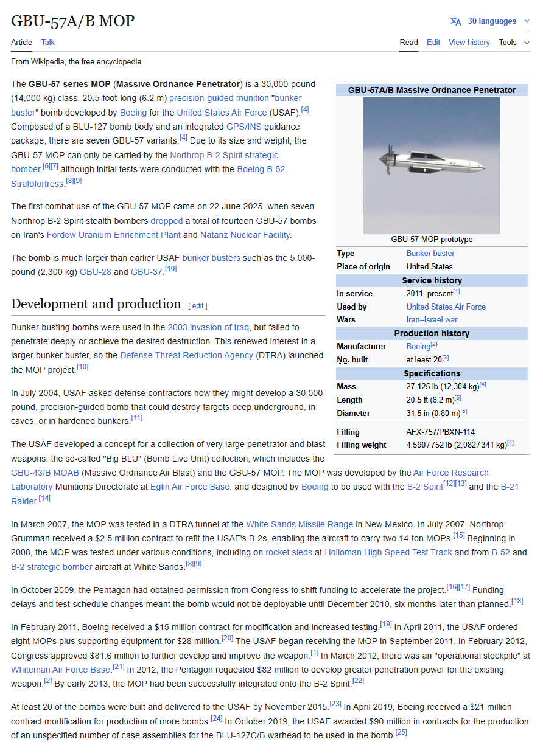Jump to citation [19] after increased testing
The width and height of the screenshot is (543, 756).
point(386,624)
